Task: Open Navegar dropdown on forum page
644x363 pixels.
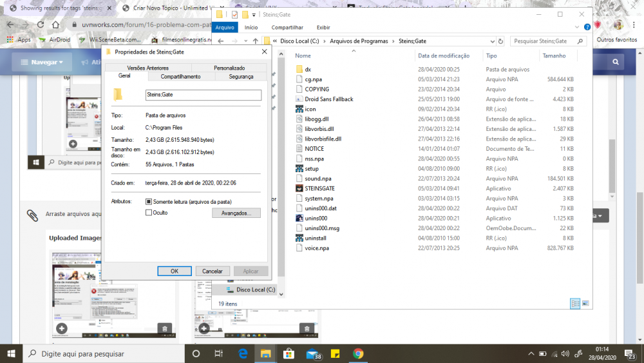Action: pos(43,62)
